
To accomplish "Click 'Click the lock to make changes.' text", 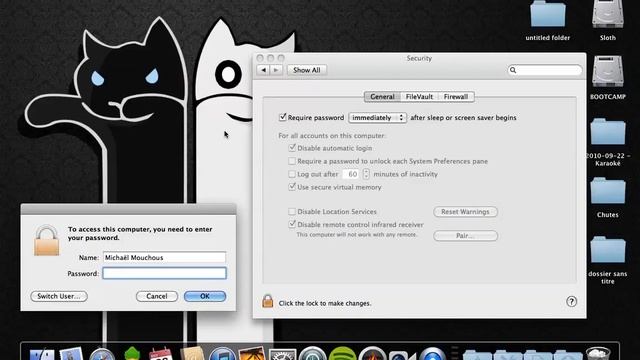I will coord(325,303).
